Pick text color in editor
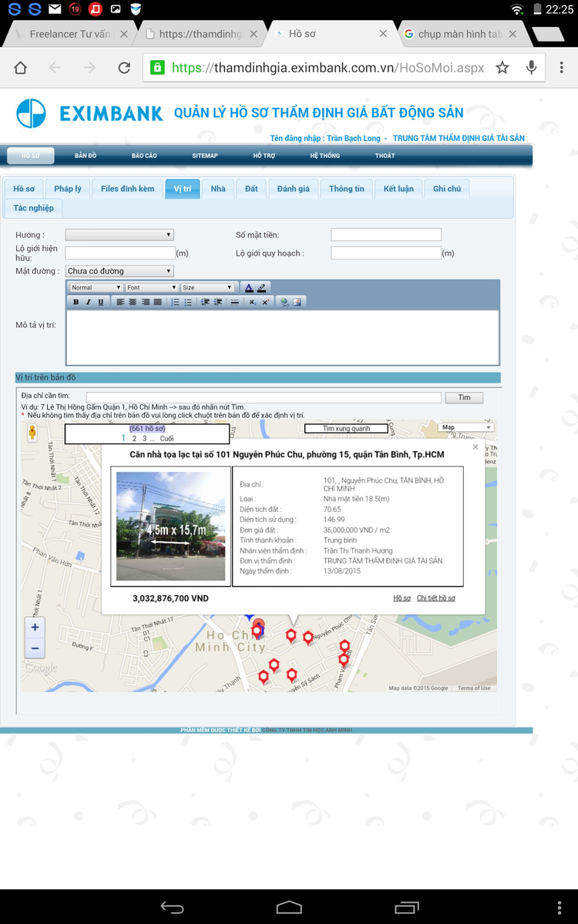578x924 pixels. 249,288
